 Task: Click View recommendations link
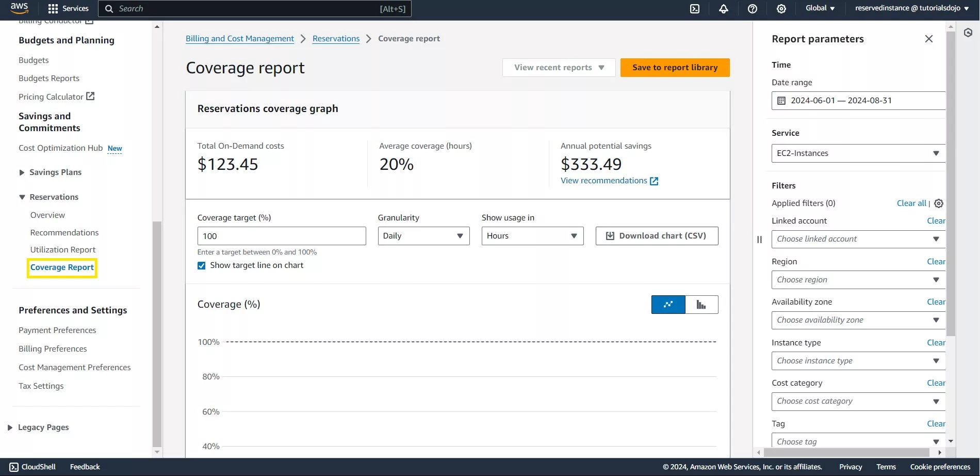(604, 181)
